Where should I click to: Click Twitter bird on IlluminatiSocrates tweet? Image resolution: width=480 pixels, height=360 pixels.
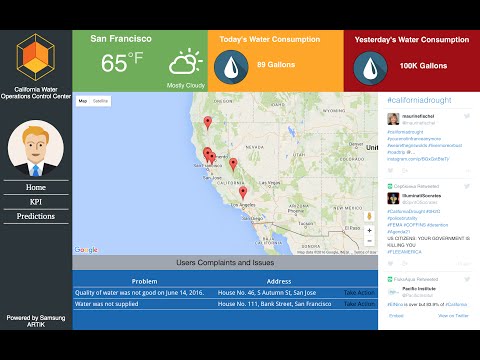(x=467, y=186)
